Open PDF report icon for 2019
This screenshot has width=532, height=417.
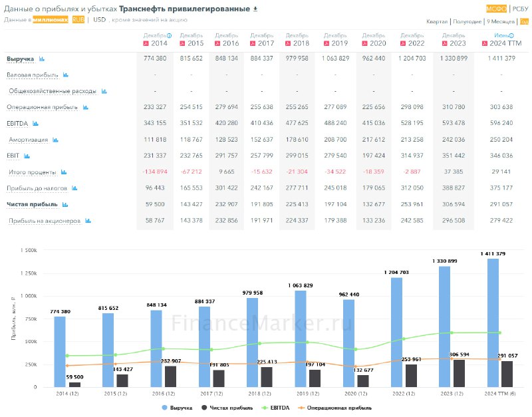point(327,43)
